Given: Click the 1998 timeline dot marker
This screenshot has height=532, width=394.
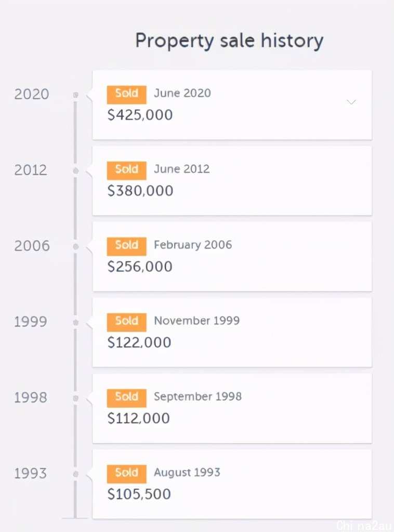Looking at the screenshot, I should pos(76,398).
